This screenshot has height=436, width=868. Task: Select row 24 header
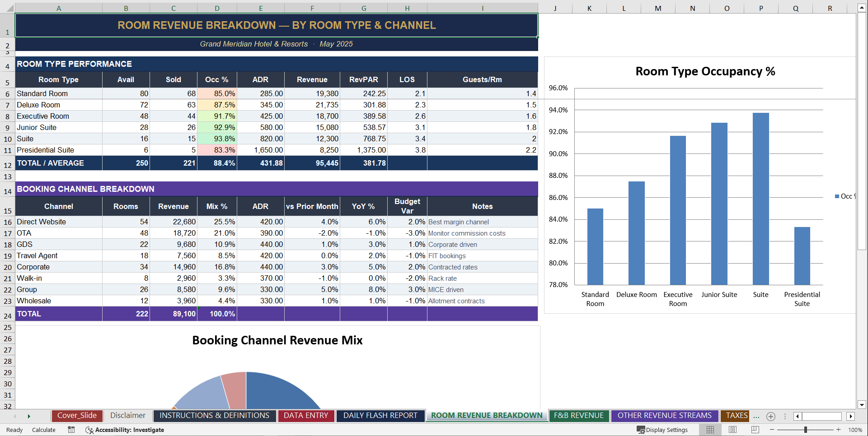(x=8, y=314)
